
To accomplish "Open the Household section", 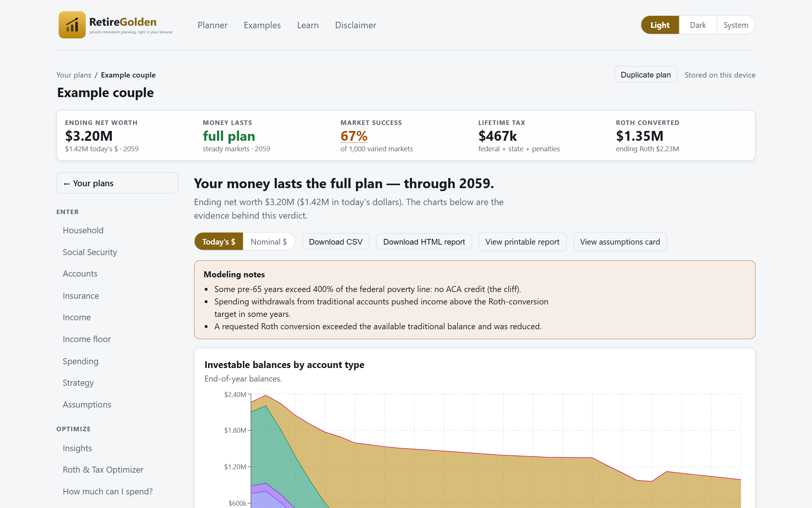I will pyautogui.click(x=83, y=230).
